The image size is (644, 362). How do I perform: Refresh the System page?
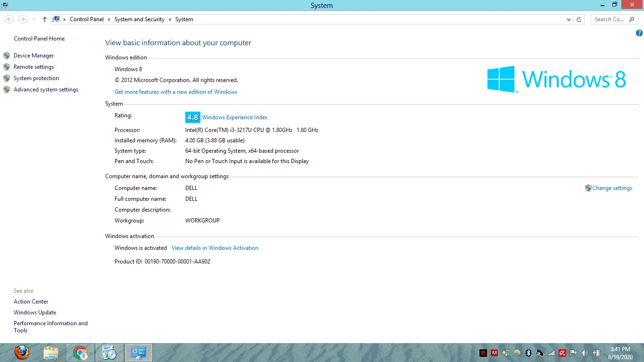click(579, 19)
